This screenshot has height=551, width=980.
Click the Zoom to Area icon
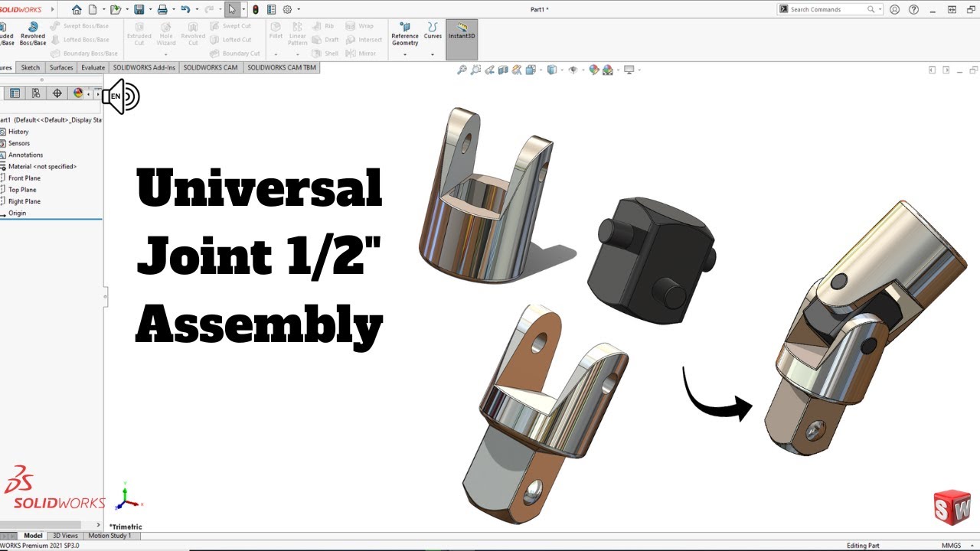[476, 70]
